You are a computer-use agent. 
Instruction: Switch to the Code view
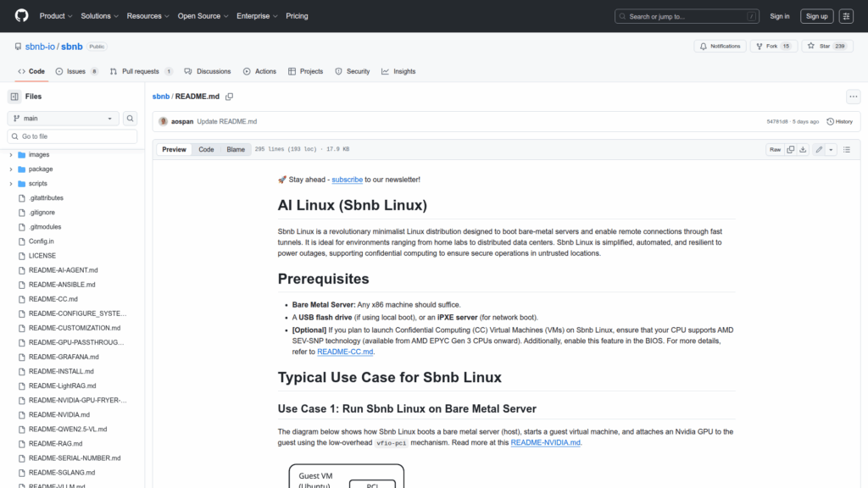coord(206,149)
